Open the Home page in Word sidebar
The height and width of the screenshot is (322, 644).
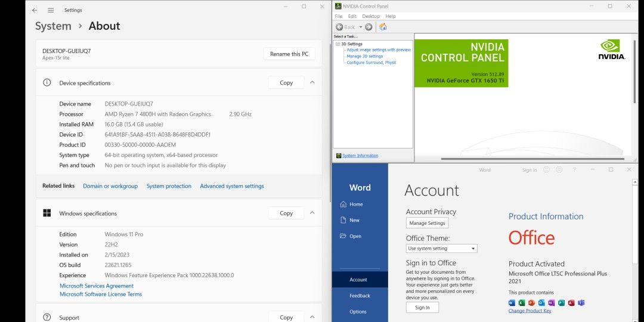tap(355, 204)
